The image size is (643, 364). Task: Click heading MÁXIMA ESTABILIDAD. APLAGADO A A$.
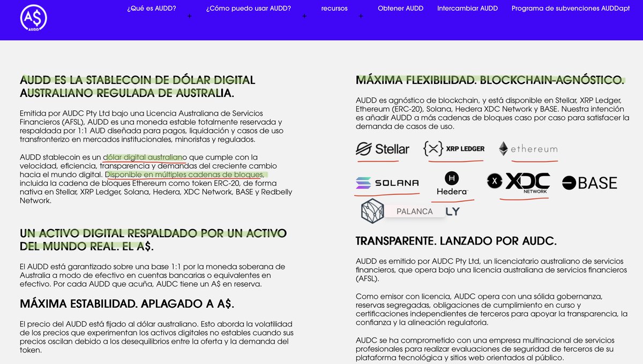pos(127,304)
